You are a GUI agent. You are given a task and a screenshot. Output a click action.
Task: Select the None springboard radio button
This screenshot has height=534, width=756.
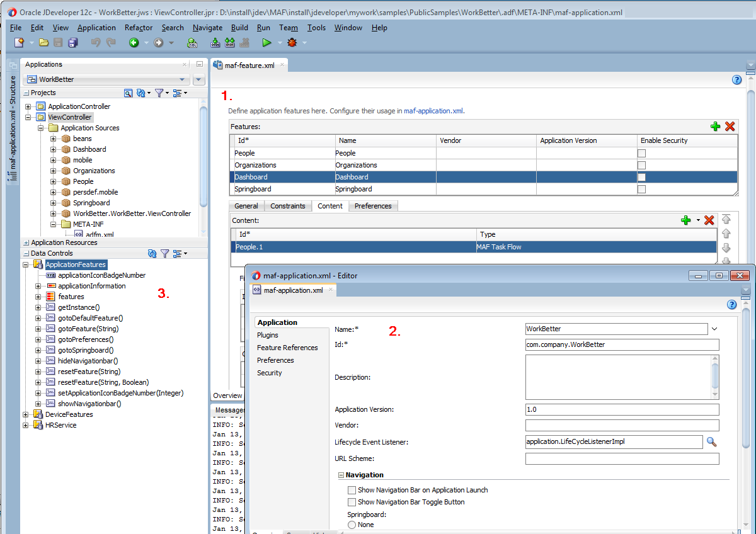pyautogui.click(x=352, y=525)
